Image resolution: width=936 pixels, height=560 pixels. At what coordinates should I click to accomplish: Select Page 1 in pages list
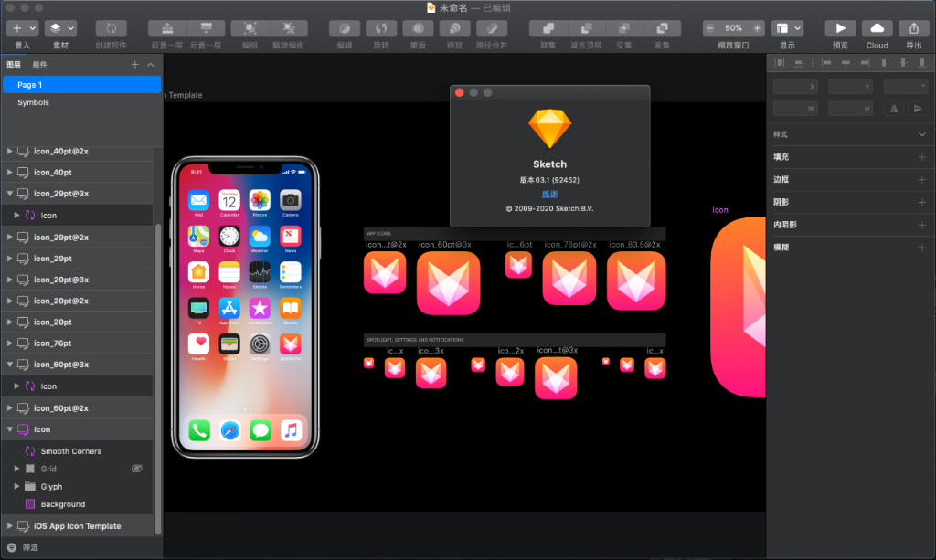click(x=81, y=85)
